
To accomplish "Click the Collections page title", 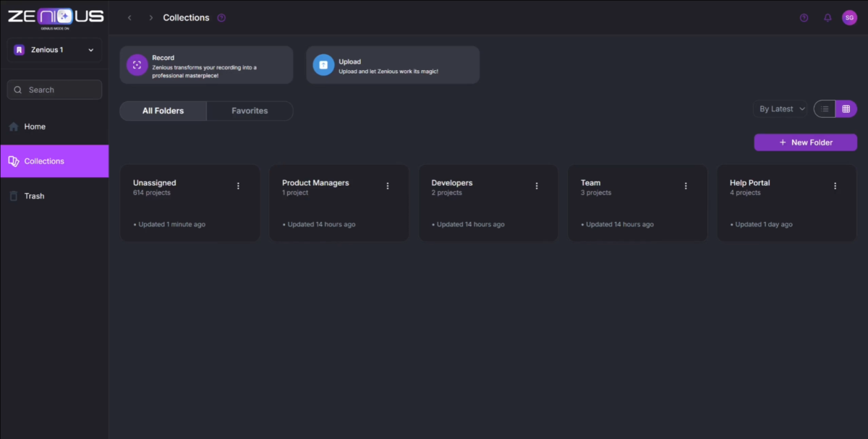I will coord(186,17).
